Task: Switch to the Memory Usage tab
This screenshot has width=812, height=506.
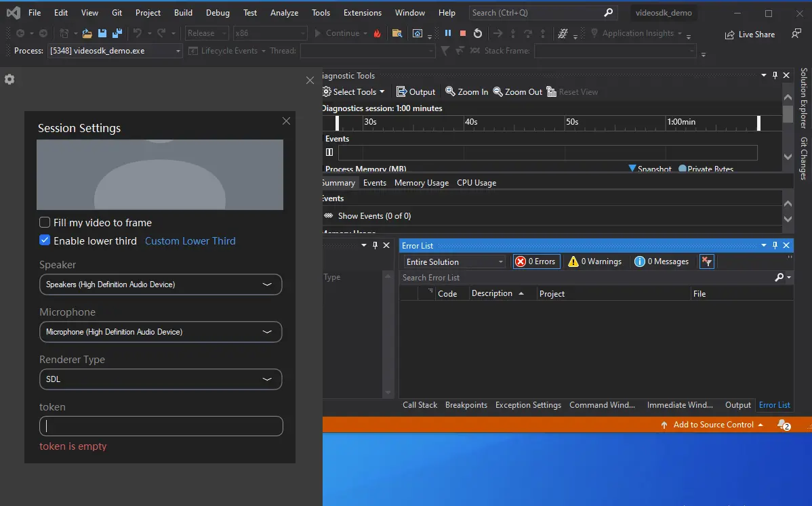Action: pyautogui.click(x=421, y=182)
